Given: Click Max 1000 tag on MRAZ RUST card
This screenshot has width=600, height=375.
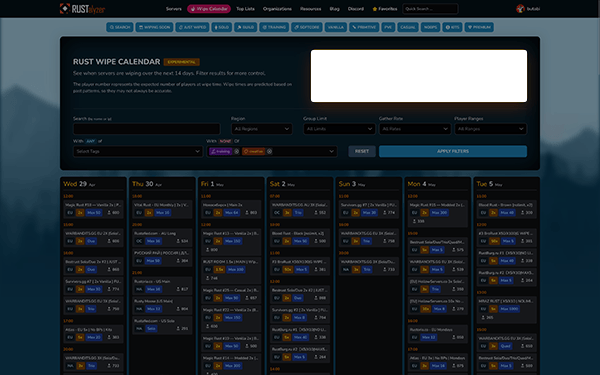Looking at the screenshot, I should click(509, 309).
